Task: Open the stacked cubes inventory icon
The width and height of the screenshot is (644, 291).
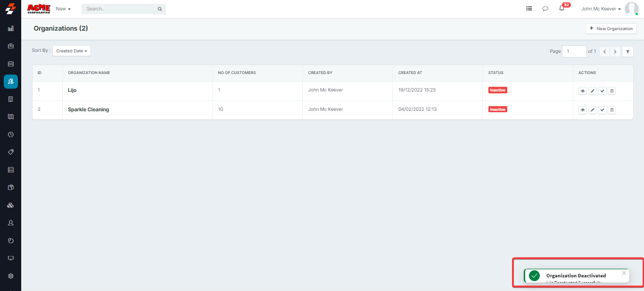Action: (x=11, y=205)
